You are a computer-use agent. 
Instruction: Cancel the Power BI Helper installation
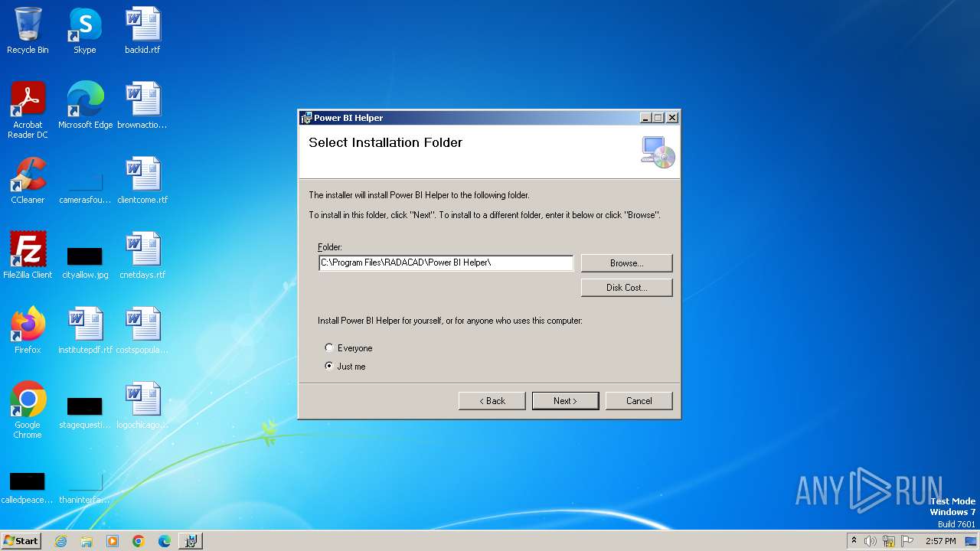click(x=639, y=400)
